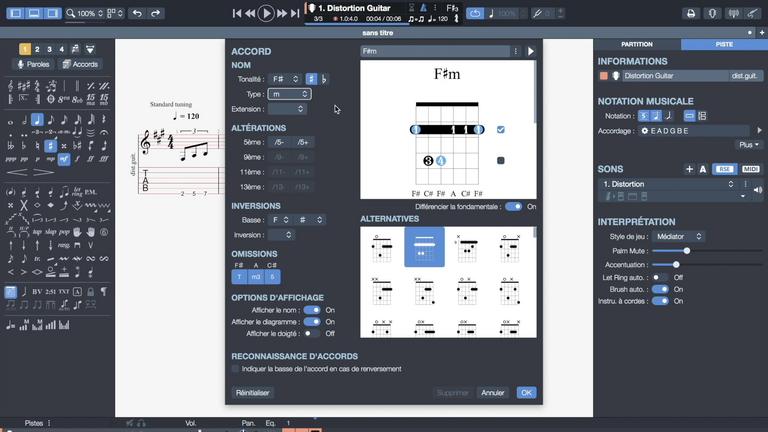Viewport: 768px width, 432px height.
Task: Click the sound speaker volume icon
Action: (757, 188)
